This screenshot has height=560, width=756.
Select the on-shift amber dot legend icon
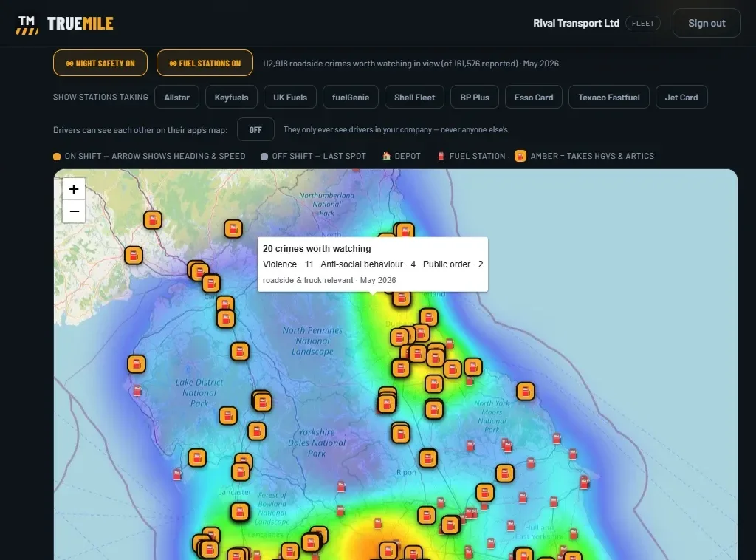click(57, 157)
